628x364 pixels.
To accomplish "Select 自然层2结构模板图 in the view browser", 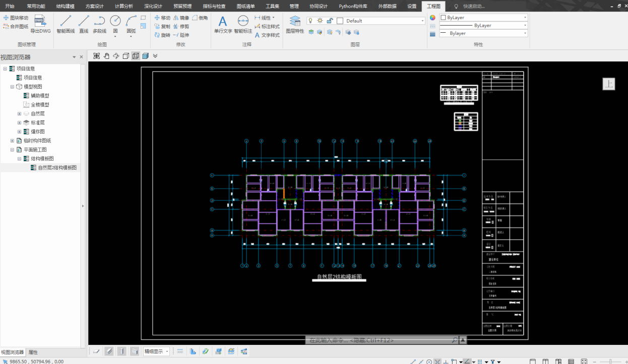I will [x=57, y=168].
